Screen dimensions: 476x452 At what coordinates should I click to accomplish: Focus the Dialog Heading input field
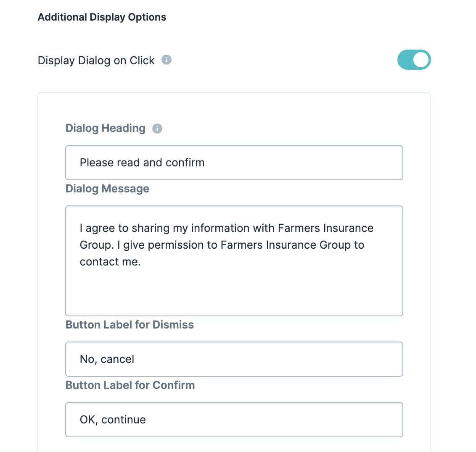pyautogui.click(x=234, y=163)
